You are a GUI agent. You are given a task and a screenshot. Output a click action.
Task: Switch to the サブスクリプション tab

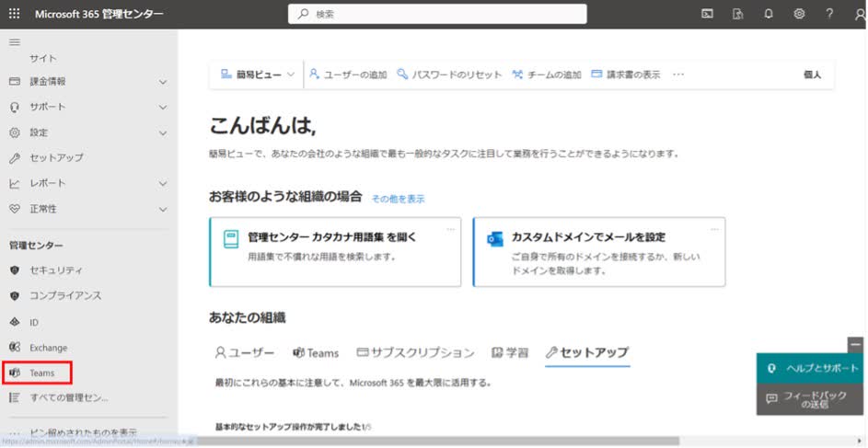click(415, 353)
